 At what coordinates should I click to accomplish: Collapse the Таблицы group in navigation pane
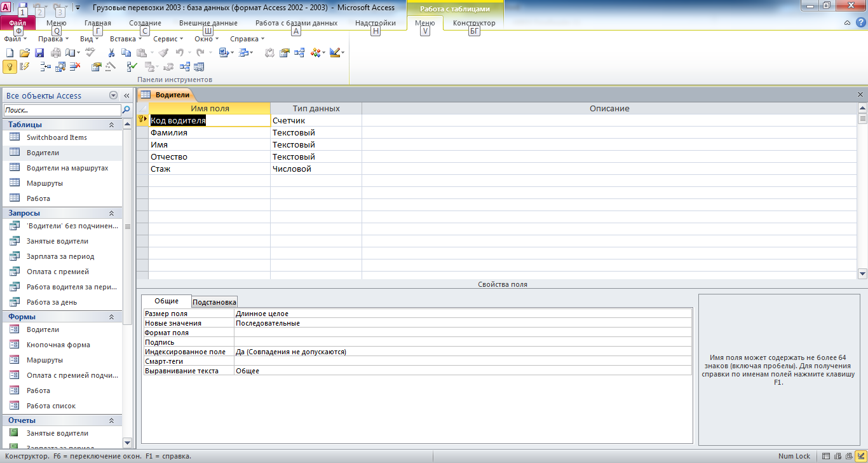(x=111, y=125)
